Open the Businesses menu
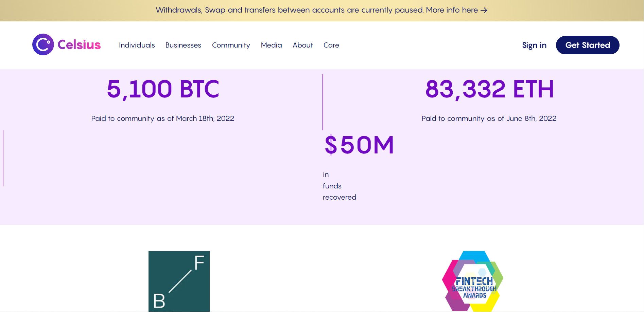Screen dimensions: 644x312 point(183,45)
